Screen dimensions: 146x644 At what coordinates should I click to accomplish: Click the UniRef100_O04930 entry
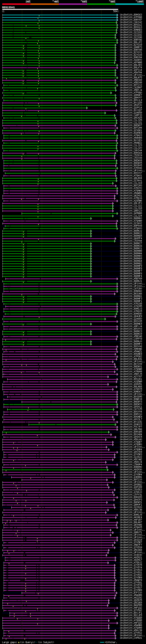[131, 555]
